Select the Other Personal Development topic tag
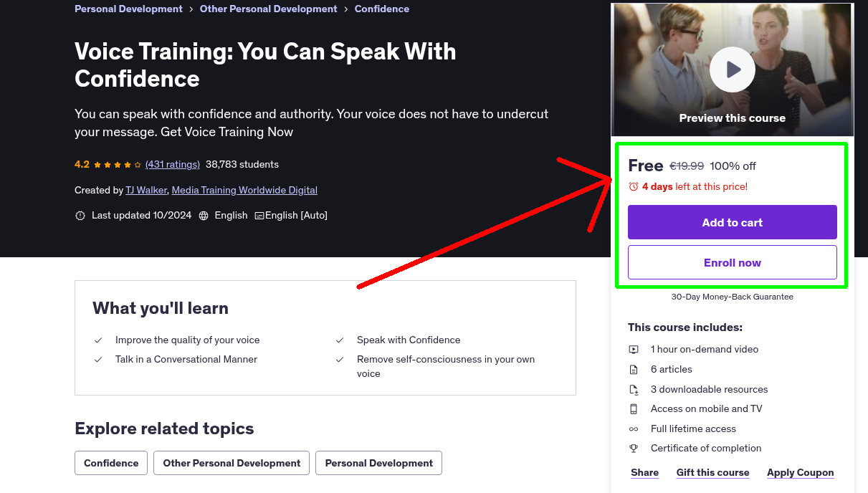Image resolution: width=868 pixels, height=493 pixels. 232,463
